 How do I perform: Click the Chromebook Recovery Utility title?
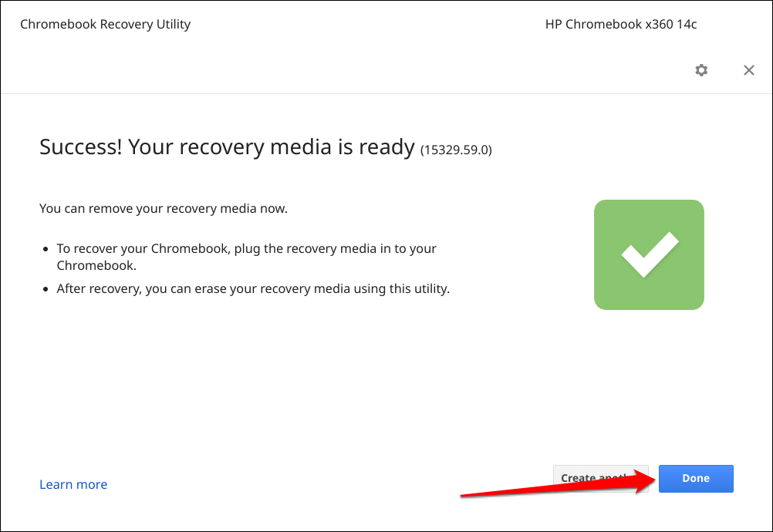(x=105, y=24)
